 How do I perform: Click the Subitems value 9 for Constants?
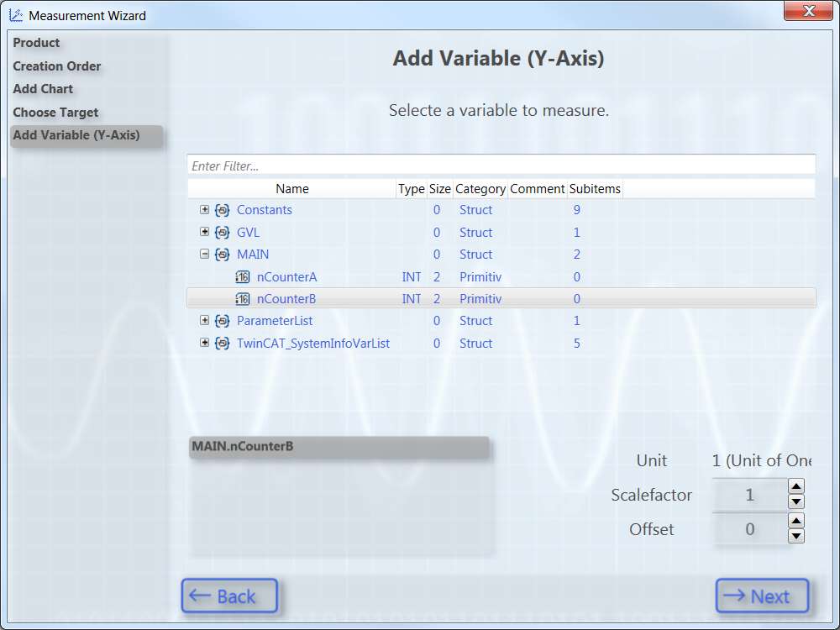577,210
